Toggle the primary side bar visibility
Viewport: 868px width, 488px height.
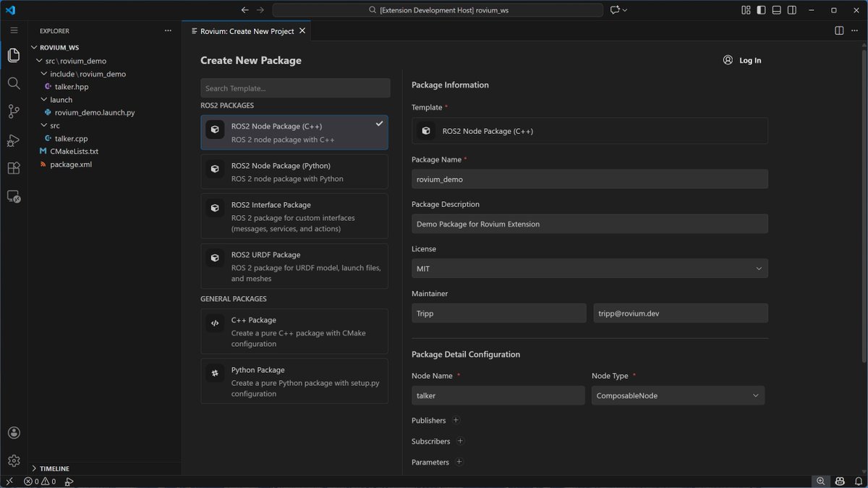(x=762, y=10)
